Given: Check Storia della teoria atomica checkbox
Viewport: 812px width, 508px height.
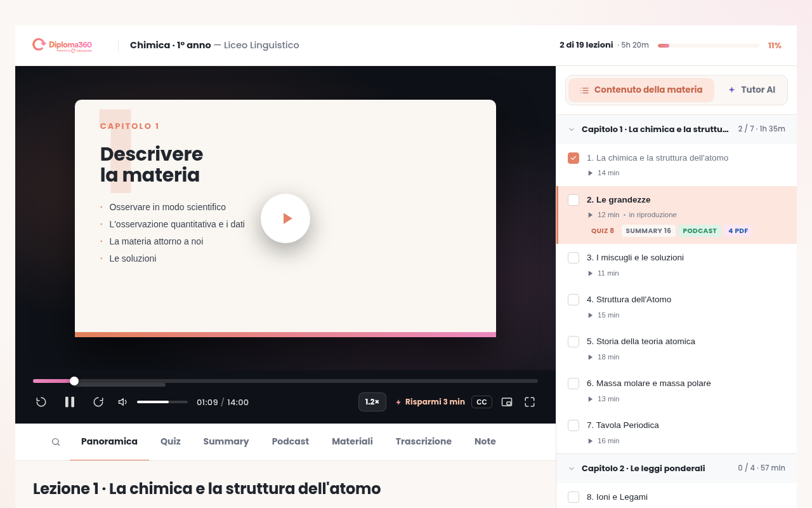Looking at the screenshot, I should (x=573, y=342).
